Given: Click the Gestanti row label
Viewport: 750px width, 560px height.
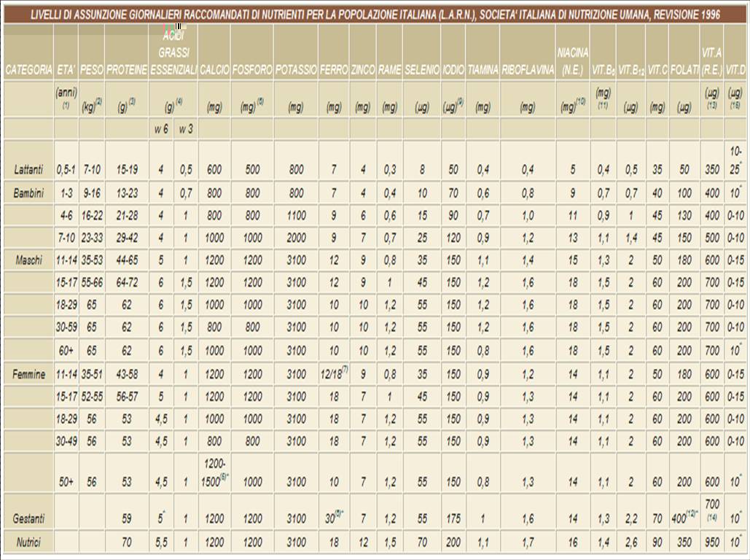Looking at the screenshot, I should pyautogui.click(x=28, y=518).
